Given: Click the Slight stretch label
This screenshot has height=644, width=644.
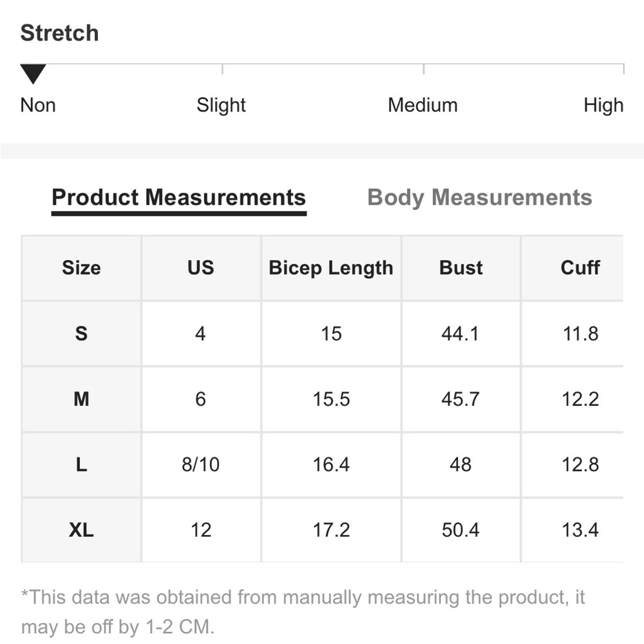Looking at the screenshot, I should [221, 106].
